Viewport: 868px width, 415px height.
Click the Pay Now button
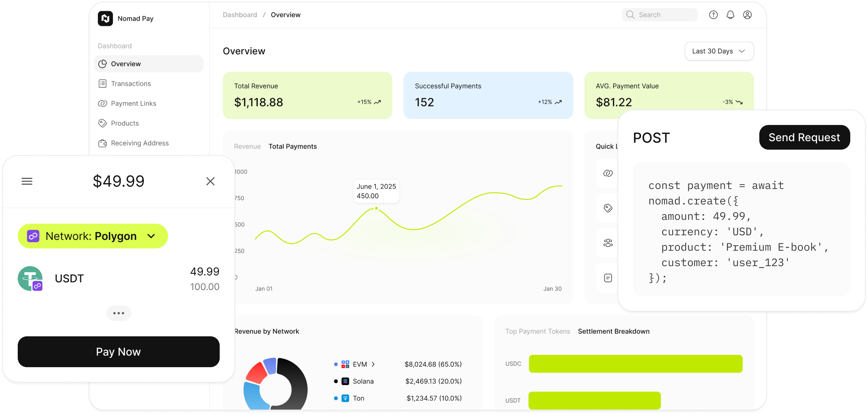[x=118, y=351]
